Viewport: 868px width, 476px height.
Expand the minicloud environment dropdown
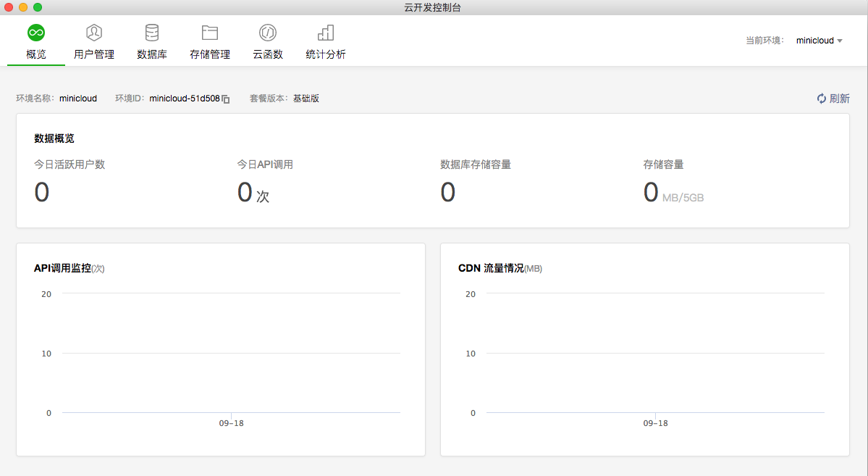pyautogui.click(x=819, y=41)
